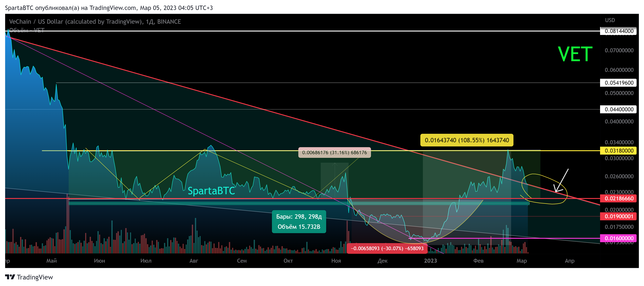Click the 0.05419600 price label
This screenshot has width=644, height=286.
tap(618, 83)
